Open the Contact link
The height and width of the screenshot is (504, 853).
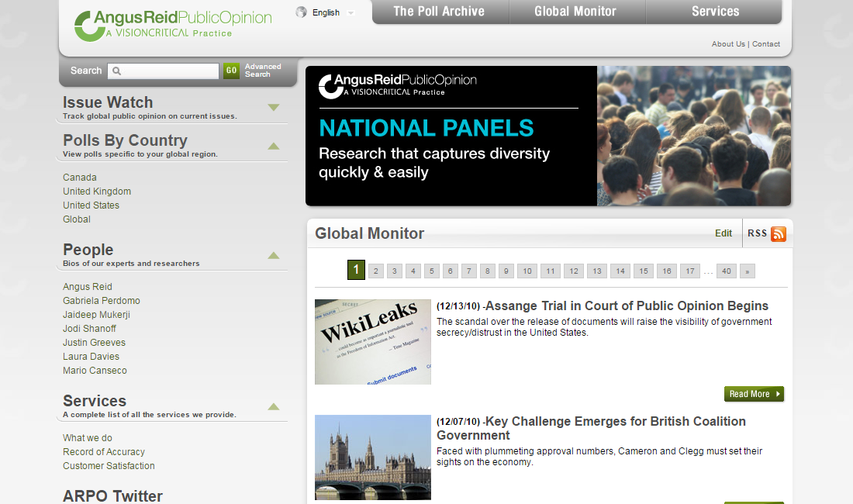766,44
